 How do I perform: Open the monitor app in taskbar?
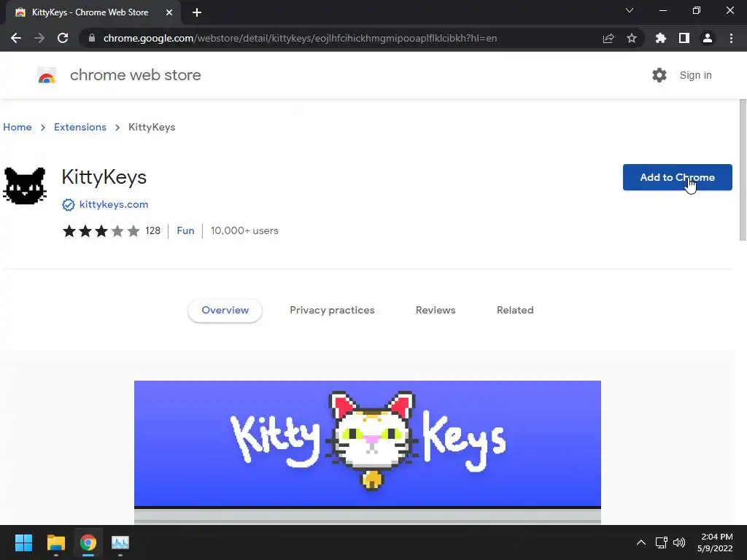120,542
